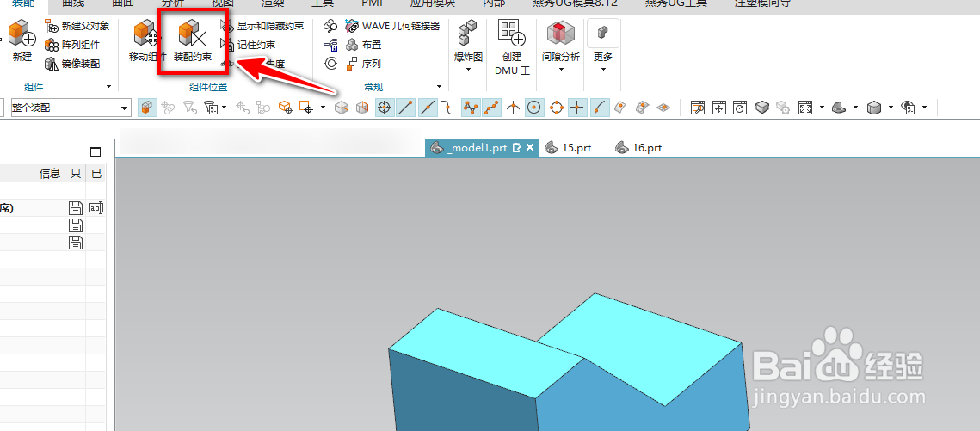Click the window with magnifier view icon
The width and height of the screenshot is (980, 431).
click(698, 108)
